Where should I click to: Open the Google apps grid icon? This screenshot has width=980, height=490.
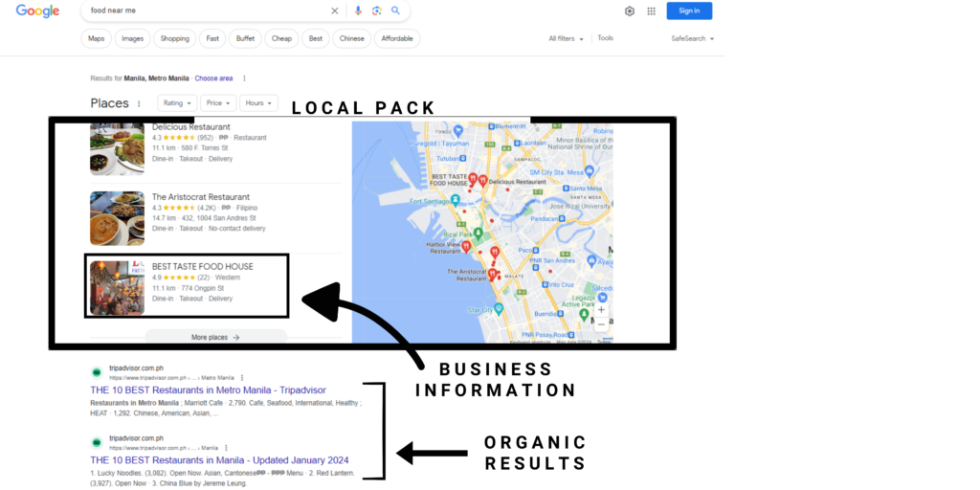click(x=651, y=11)
